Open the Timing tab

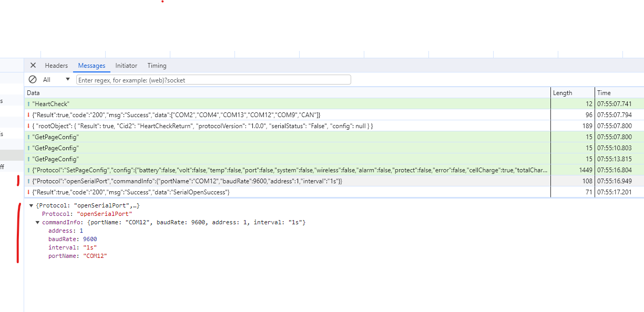157,66
